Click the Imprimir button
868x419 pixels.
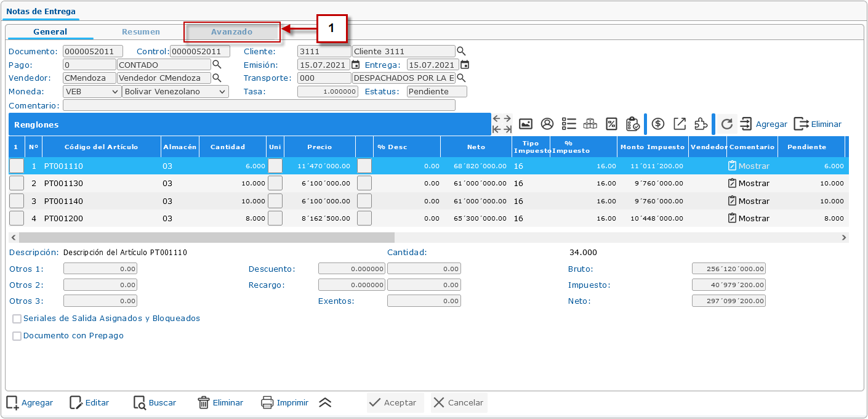[285, 403]
